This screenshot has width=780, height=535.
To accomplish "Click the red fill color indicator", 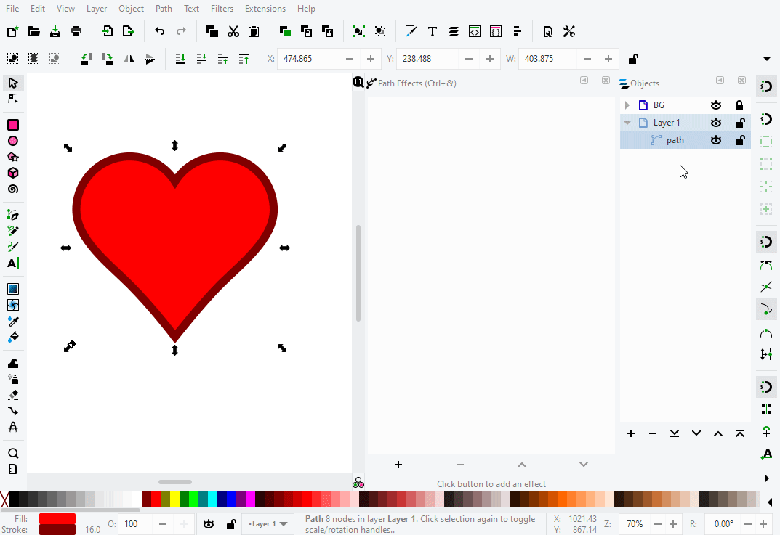I will [57, 518].
